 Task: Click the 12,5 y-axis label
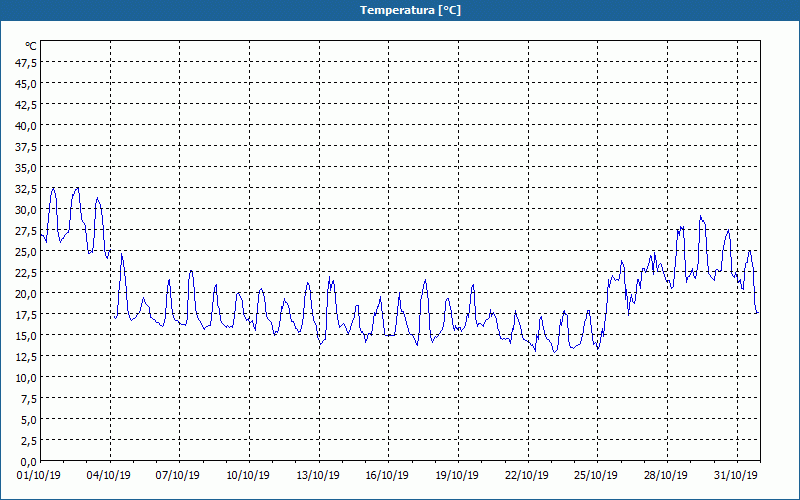(x=26, y=357)
